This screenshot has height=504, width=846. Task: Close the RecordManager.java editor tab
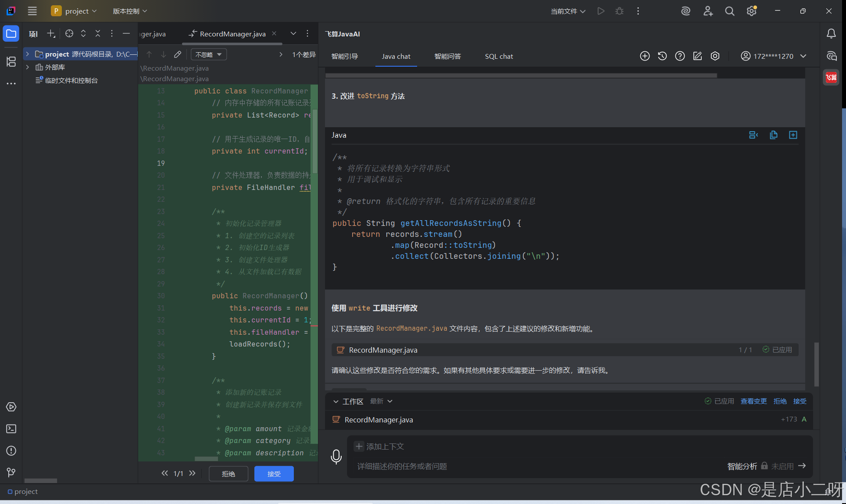(x=274, y=33)
